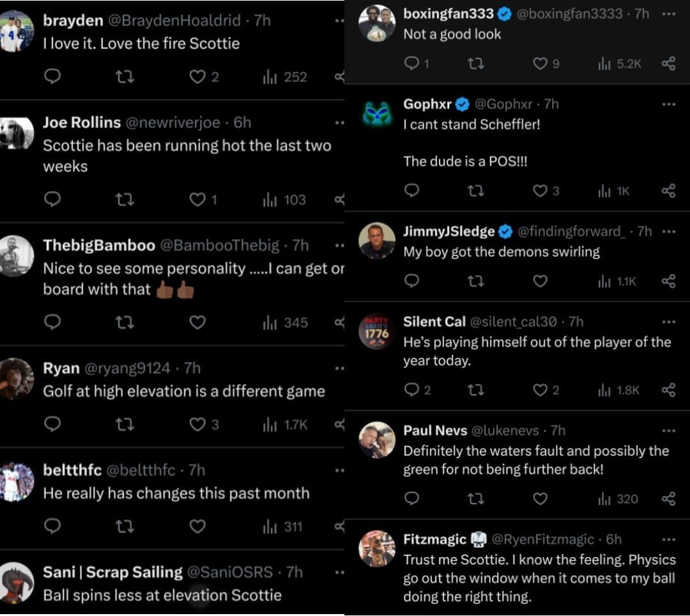690x616 pixels.
Task: Like JimmyJSledge's 'demons swirling' tweet
Action: [x=540, y=281]
